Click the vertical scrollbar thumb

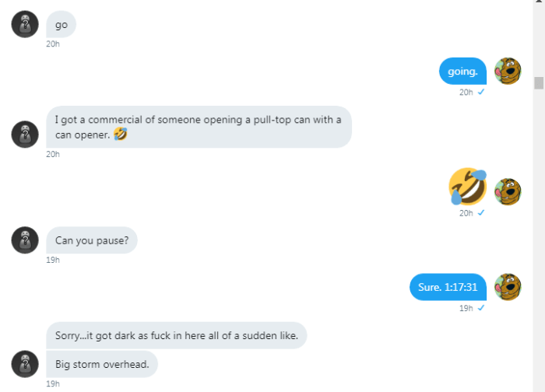[x=538, y=83]
